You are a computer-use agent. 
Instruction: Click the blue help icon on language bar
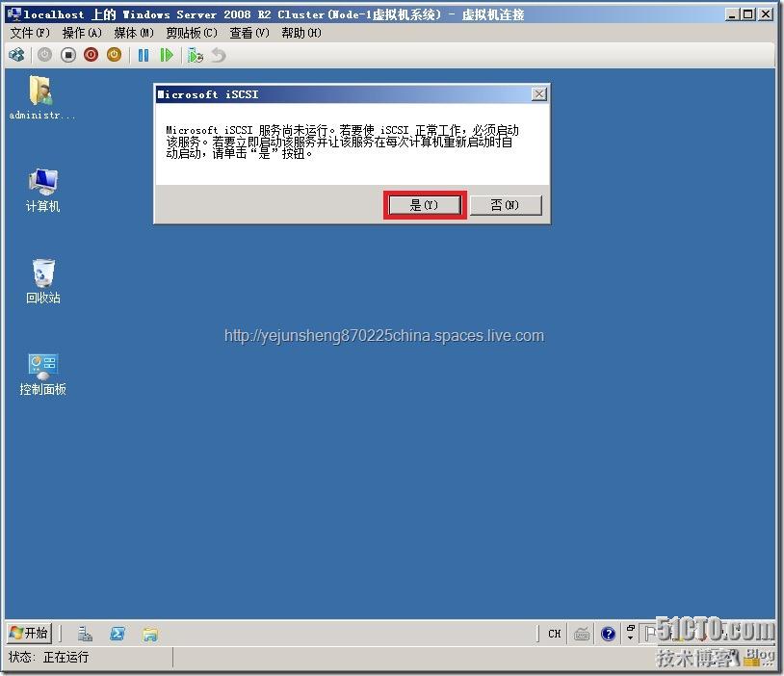(x=608, y=634)
